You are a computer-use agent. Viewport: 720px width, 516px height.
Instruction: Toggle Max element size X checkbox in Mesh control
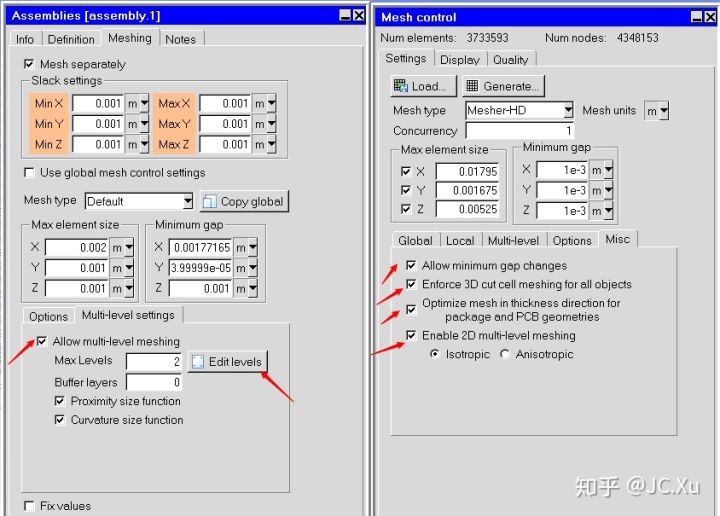(406, 171)
